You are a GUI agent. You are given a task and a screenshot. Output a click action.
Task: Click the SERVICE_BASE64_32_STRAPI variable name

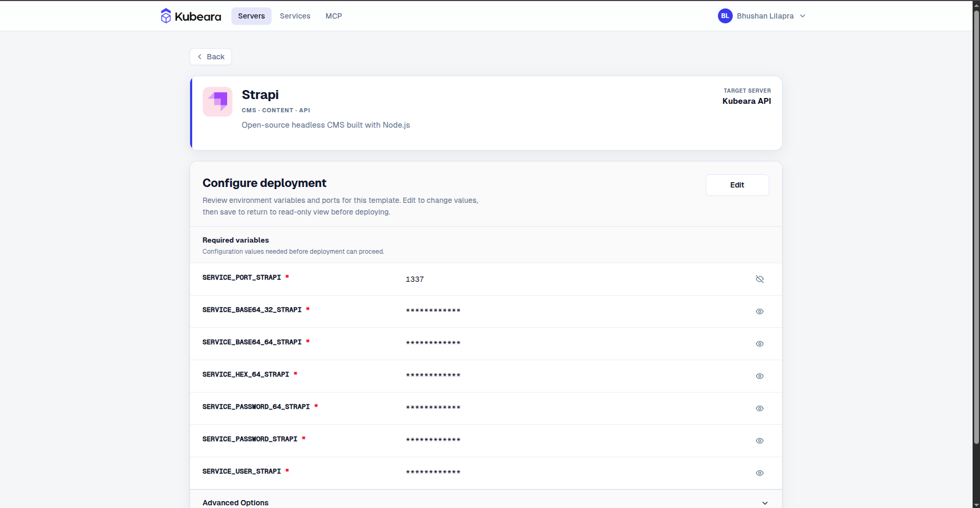[252, 310]
